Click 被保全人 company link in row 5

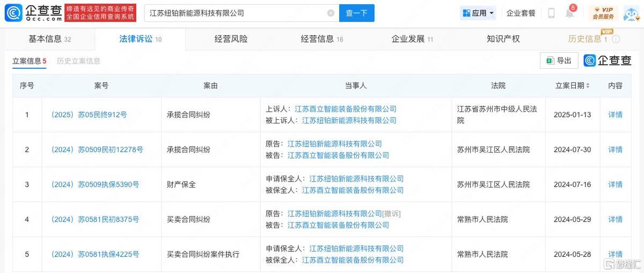tap(353, 260)
